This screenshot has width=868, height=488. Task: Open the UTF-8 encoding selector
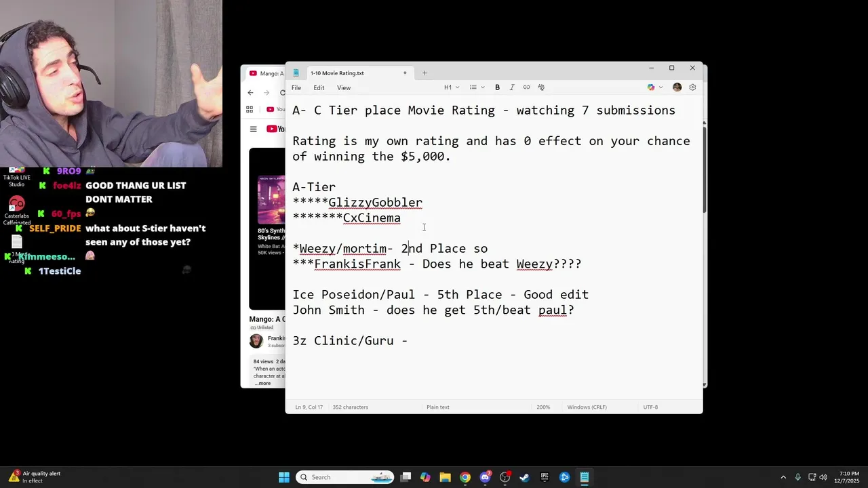click(650, 407)
